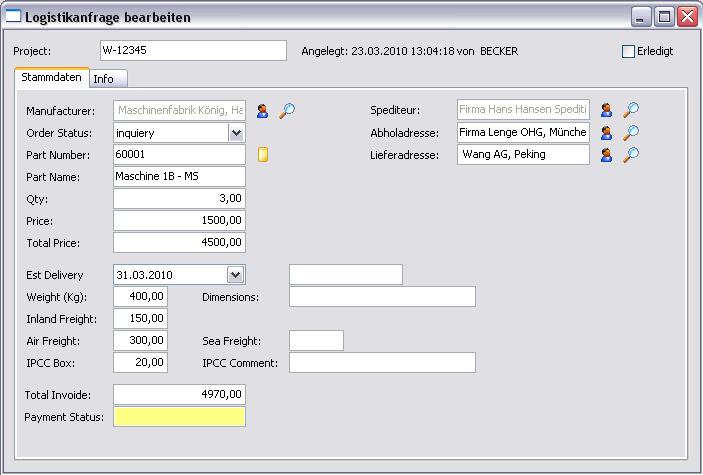This screenshot has width=703, height=475.
Task: Click the person icon next to Lieferadresse
Action: coord(606,155)
